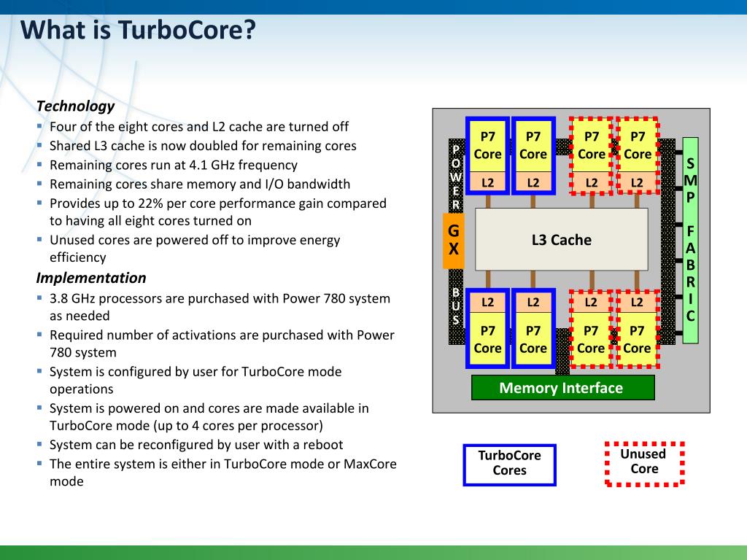
Task: Click 'System is configured by user' bullet
Action: click(x=196, y=380)
